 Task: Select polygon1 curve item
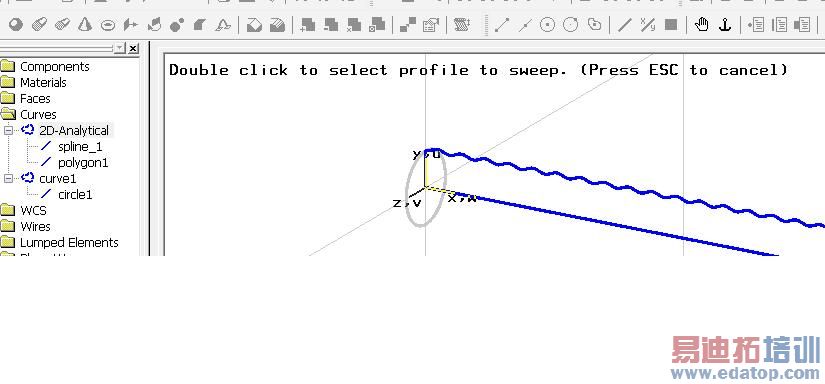point(83,163)
